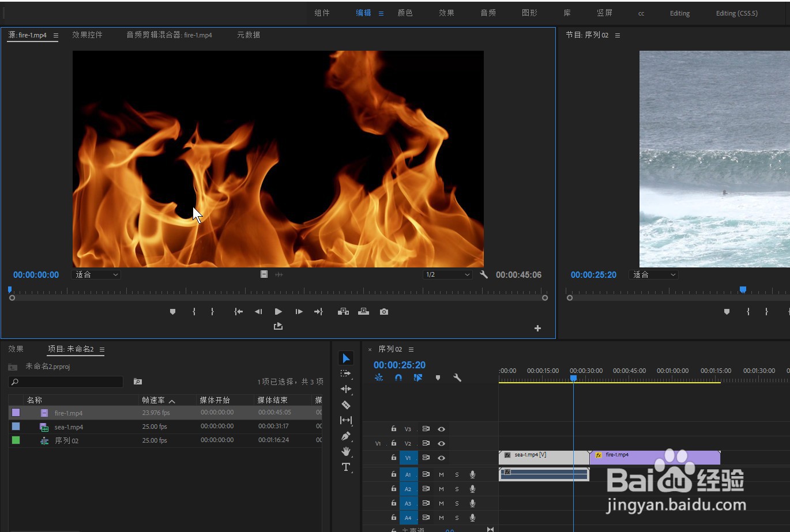Switch to the Audio Clip Mixer tab
The height and width of the screenshot is (532, 790).
coord(169,35)
